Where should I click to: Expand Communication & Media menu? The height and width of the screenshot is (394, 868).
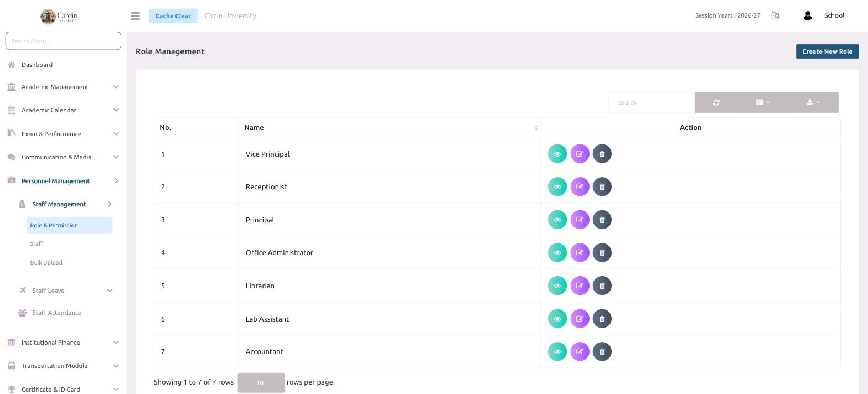[x=63, y=157]
